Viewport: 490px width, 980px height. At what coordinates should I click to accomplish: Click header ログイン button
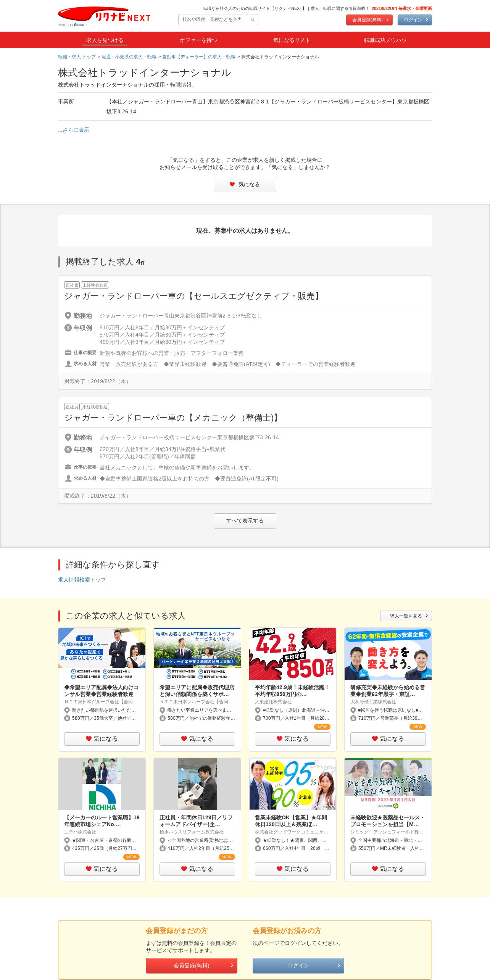[415, 20]
